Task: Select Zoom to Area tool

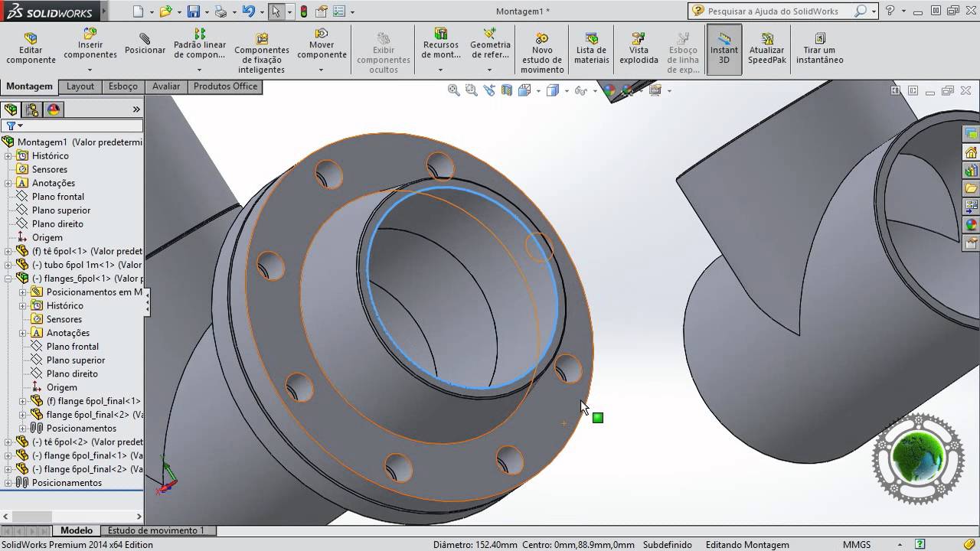Action: click(471, 90)
